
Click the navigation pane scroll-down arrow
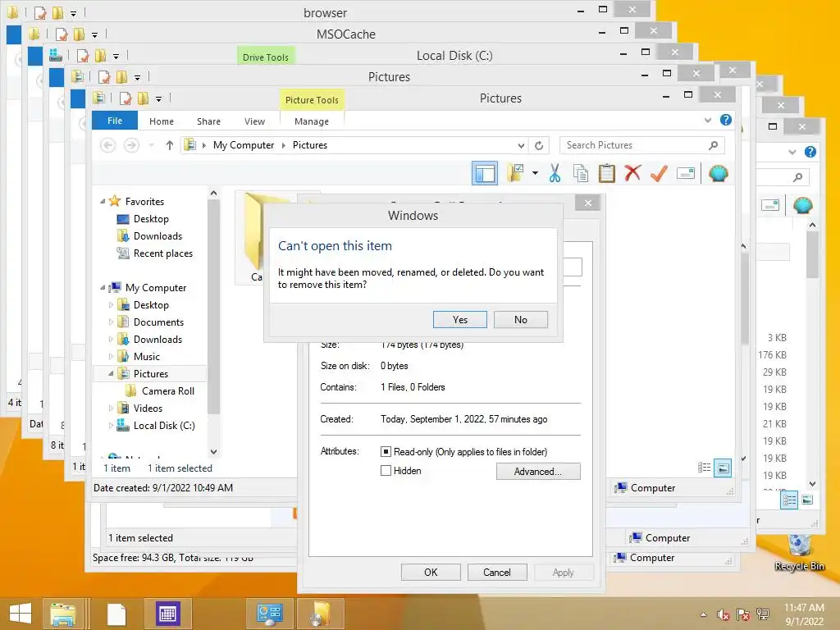214,452
